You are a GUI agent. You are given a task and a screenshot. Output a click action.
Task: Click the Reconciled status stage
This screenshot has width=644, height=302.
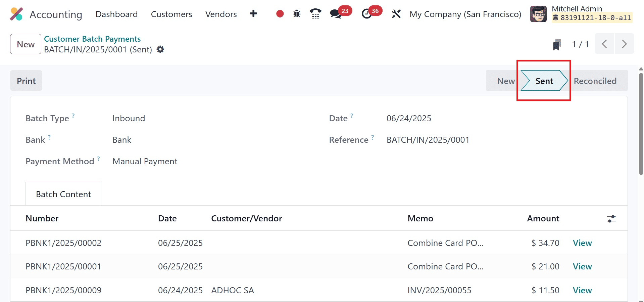[x=595, y=81]
